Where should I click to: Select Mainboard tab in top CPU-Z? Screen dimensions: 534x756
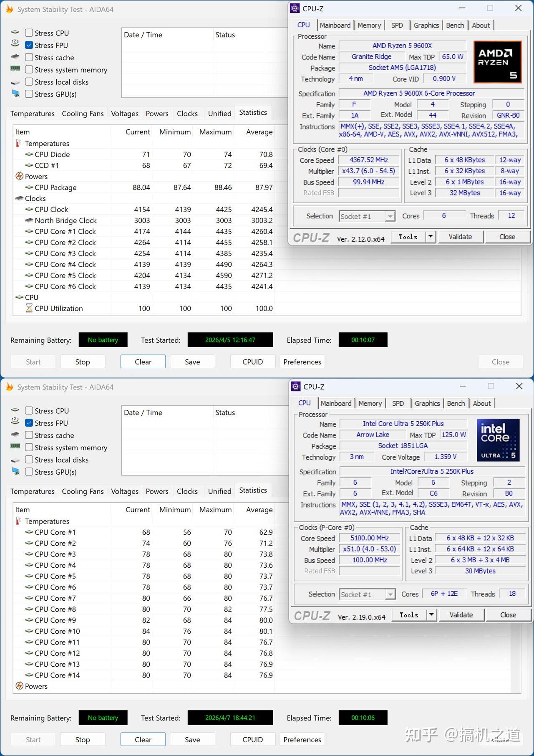pyautogui.click(x=335, y=25)
